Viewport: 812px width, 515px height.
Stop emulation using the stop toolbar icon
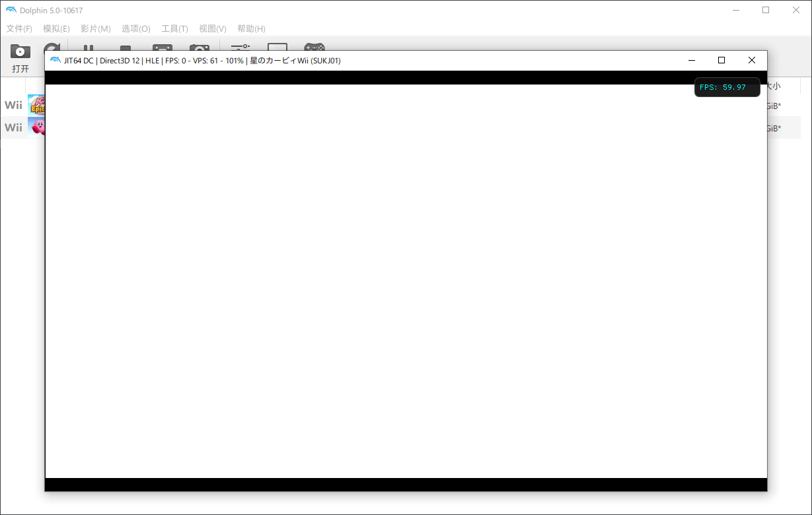pos(126,48)
